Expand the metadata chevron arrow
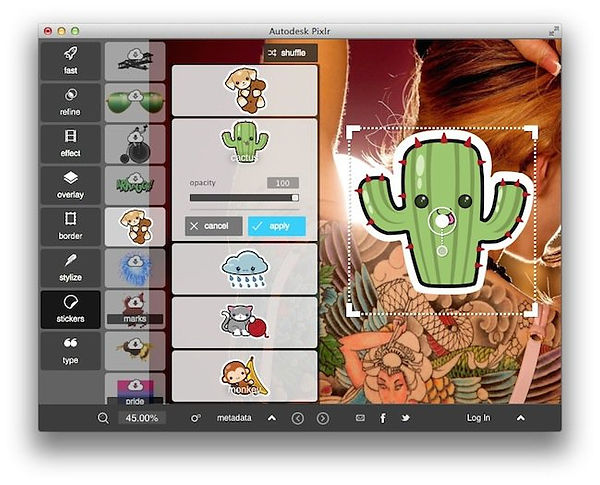 click(272, 418)
